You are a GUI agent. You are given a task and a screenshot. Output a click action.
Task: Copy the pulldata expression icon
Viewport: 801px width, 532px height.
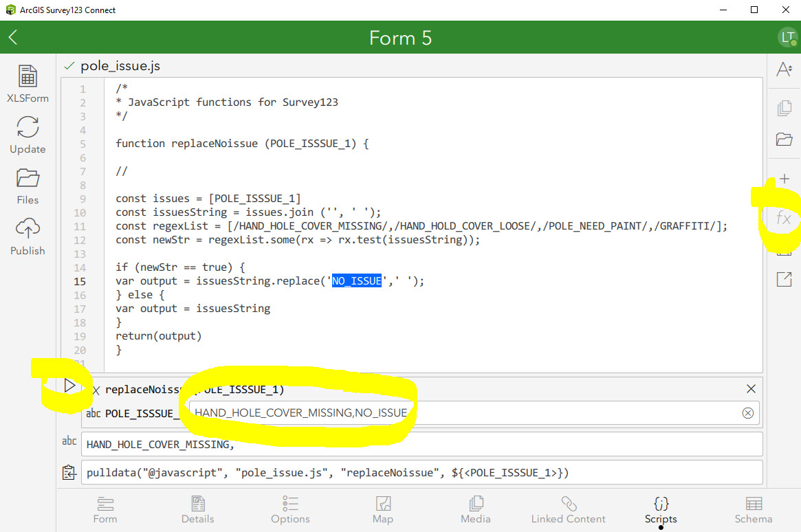69,472
